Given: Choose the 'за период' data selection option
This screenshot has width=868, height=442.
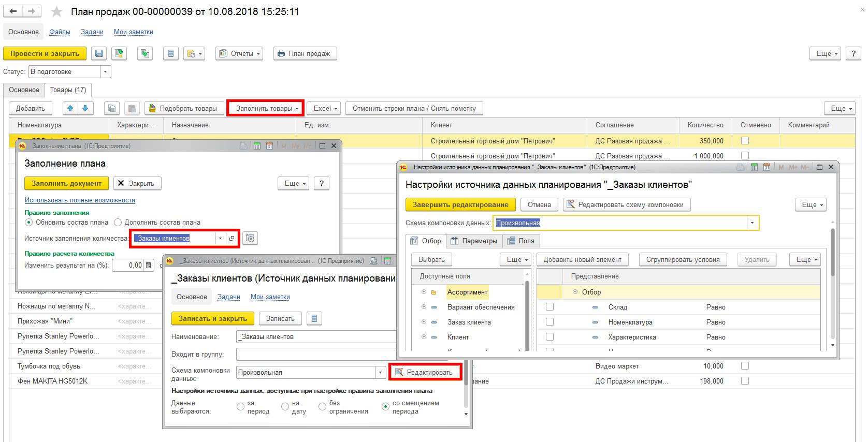Looking at the screenshot, I should [x=240, y=407].
